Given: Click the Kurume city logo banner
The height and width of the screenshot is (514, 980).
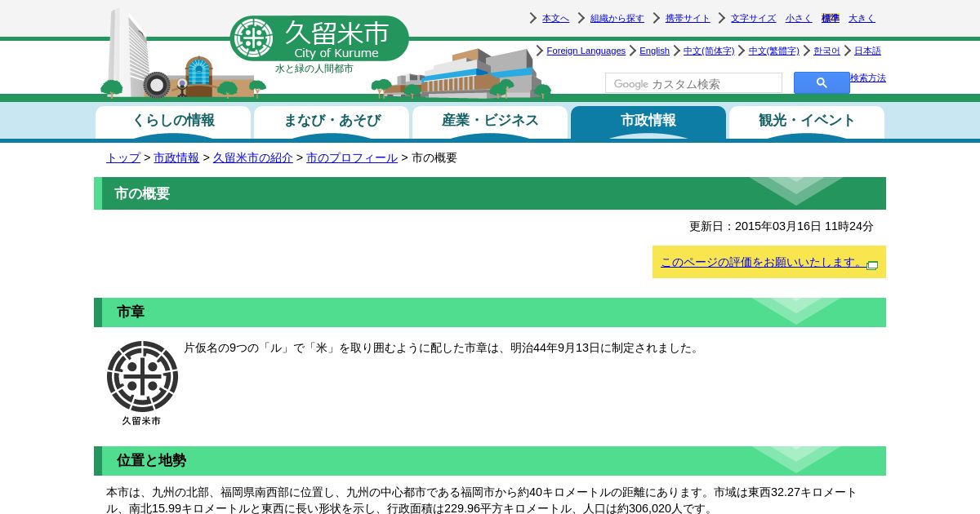Looking at the screenshot, I should 319,38.
